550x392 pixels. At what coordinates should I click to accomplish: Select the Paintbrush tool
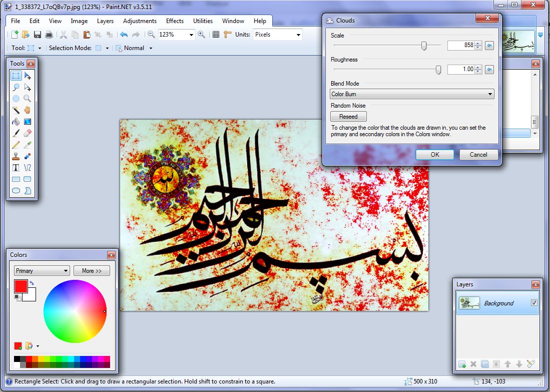(16, 133)
